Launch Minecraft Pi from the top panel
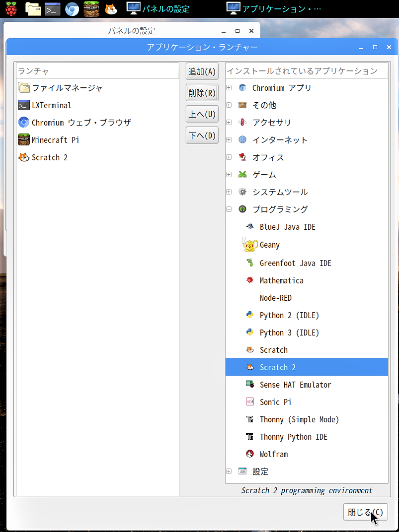This screenshot has width=399, height=532. (x=91, y=9)
